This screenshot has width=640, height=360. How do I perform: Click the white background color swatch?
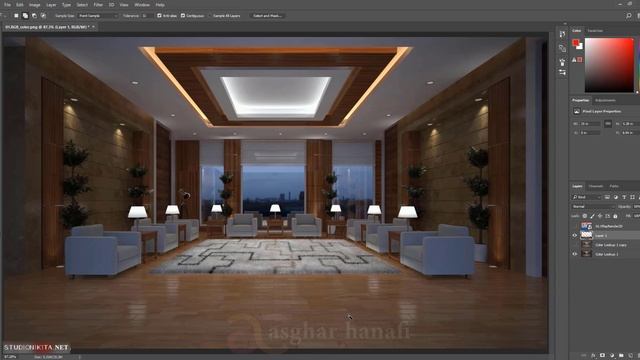point(580,47)
